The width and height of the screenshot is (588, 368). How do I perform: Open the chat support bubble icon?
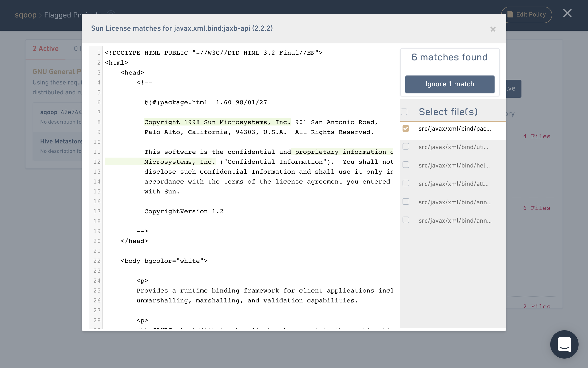(564, 344)
